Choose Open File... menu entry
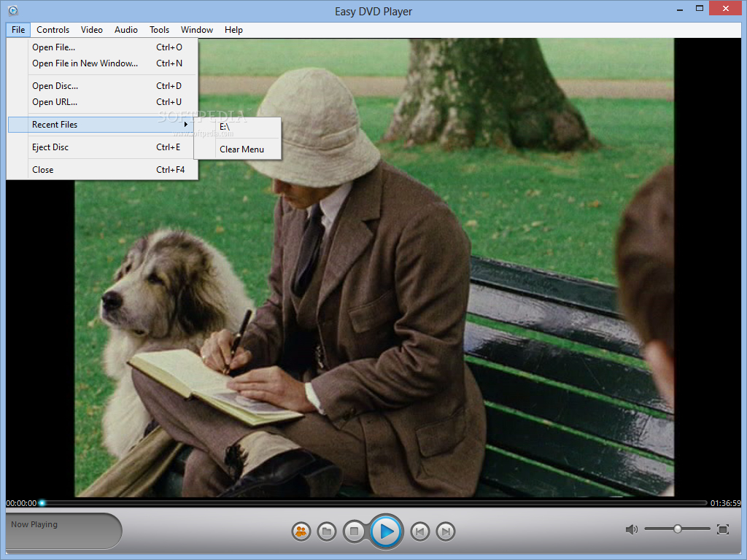Image resolution: width=747 pixels, height=560 pixels. (x=102, y=47)
